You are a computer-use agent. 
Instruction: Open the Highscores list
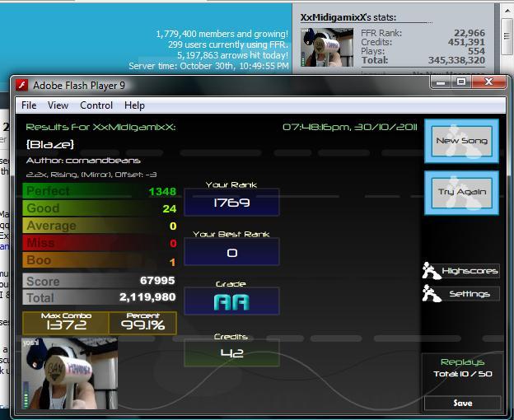click(470, 271)
